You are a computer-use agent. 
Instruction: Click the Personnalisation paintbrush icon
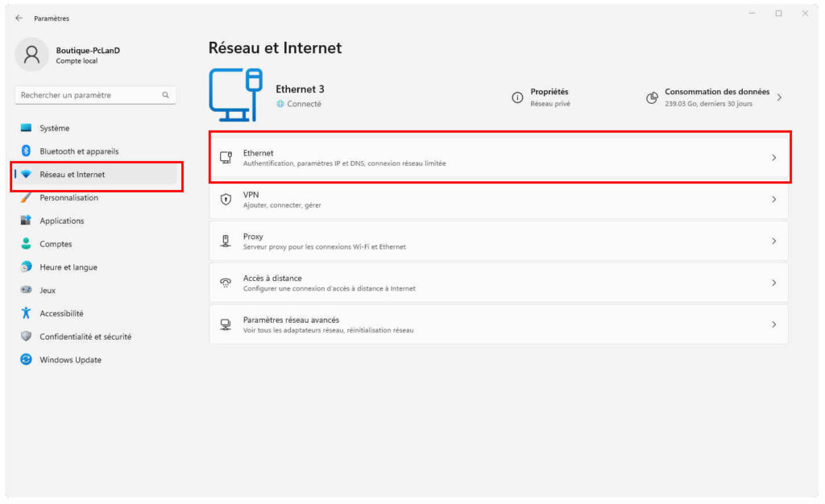coord(26,197)
